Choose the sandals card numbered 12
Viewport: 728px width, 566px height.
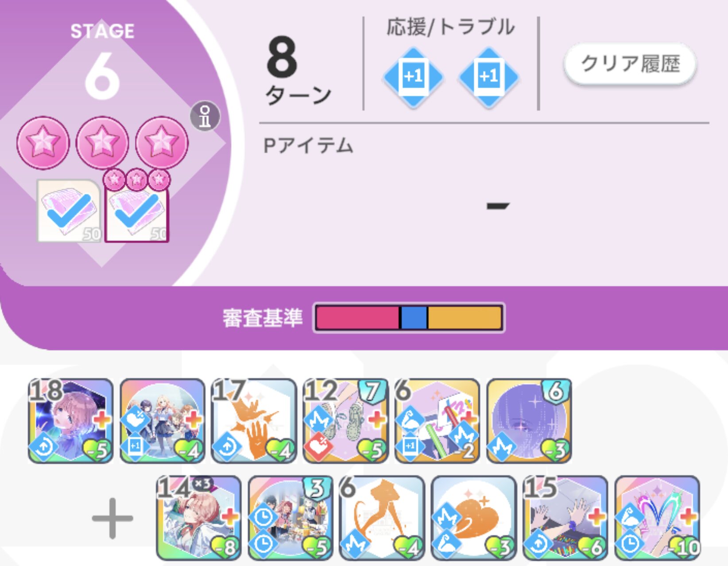click(x=346, y=421)
